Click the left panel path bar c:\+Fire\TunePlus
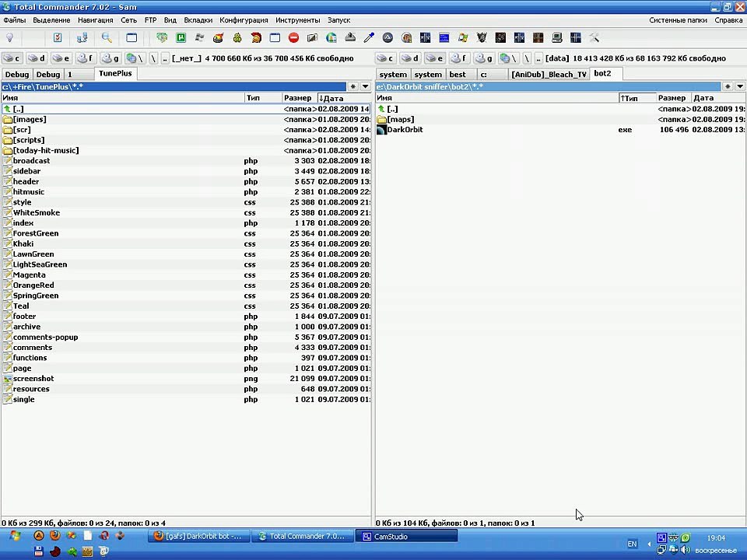 click(x=174, y=86)
